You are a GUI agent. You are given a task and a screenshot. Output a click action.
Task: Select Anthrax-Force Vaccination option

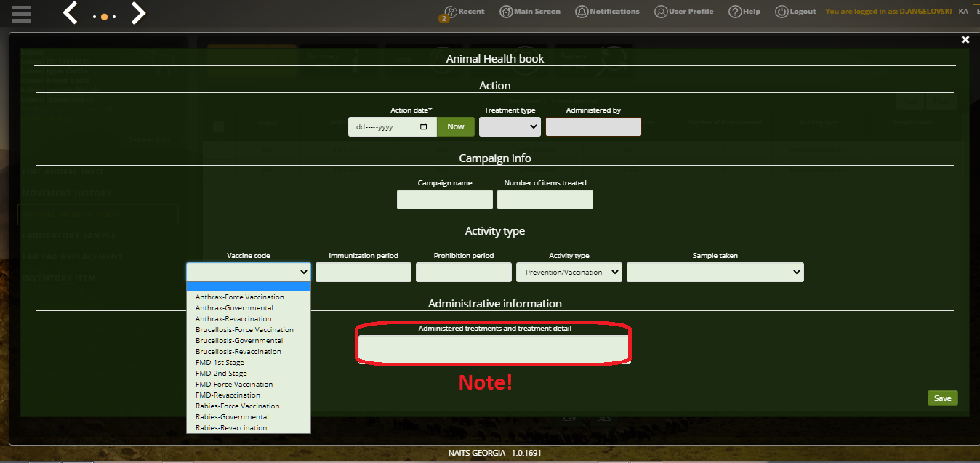249,297
